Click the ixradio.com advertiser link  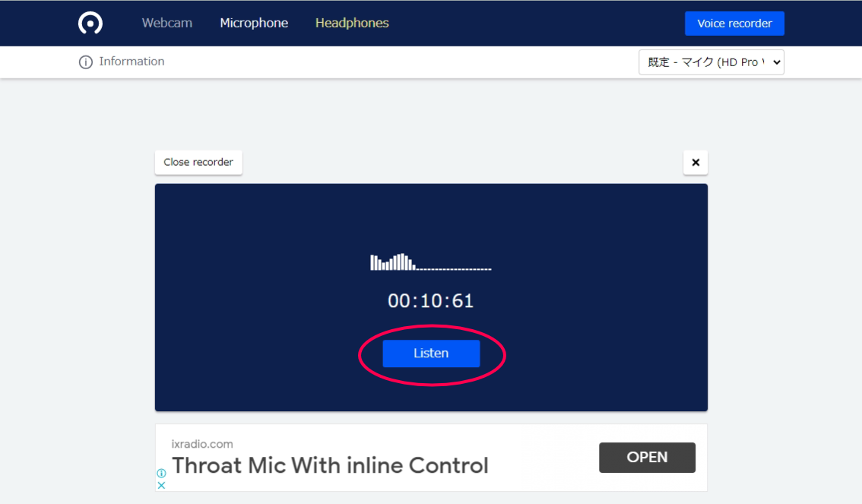(202, 444)
